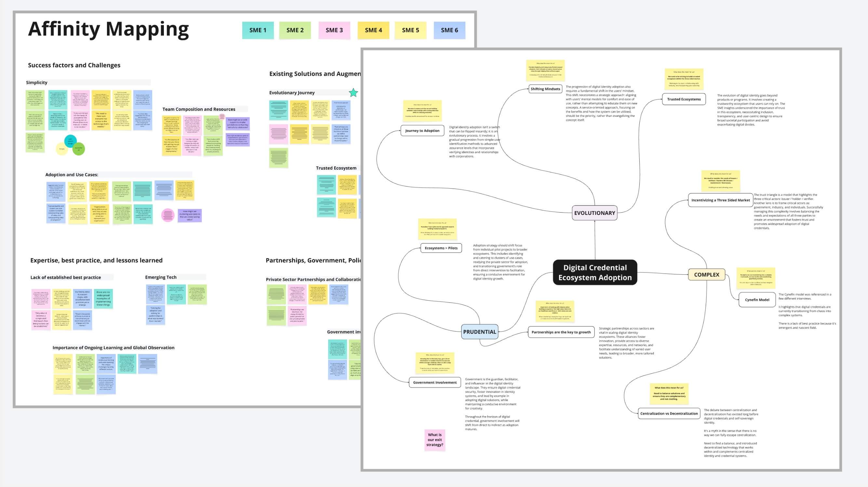Click the pink lined circle near Team Composition notes
The image size is (868, 487).
coord(222,117)
